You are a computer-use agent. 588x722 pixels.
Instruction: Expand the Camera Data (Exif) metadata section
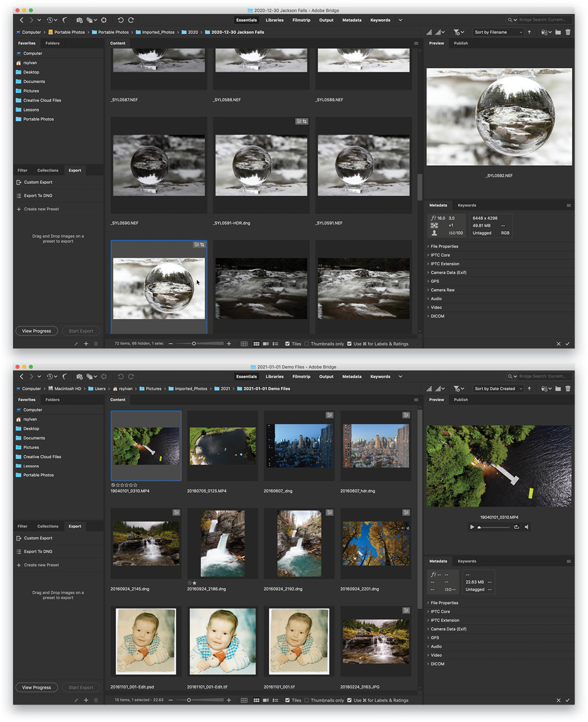click(448, 272)
